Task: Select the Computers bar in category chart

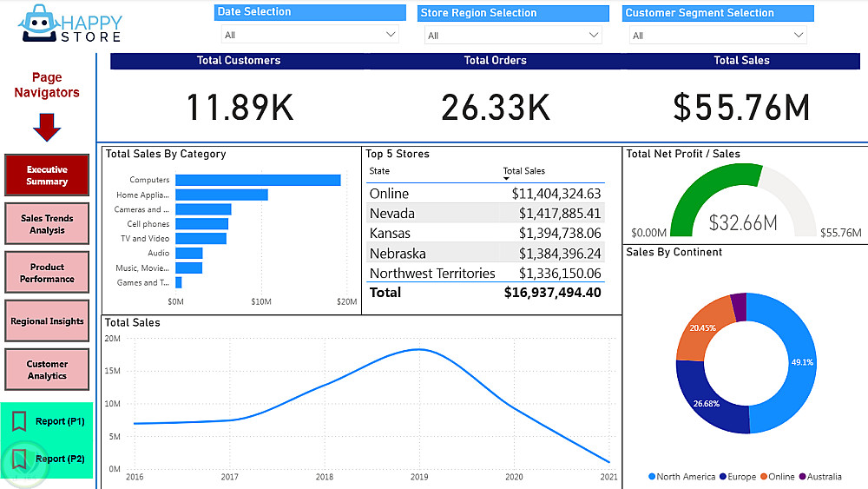Action: pyautogui.click(x=258, y=180)
